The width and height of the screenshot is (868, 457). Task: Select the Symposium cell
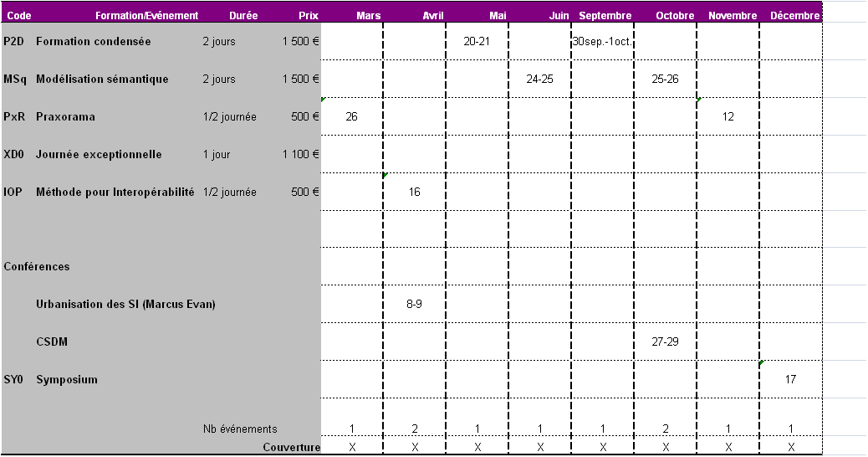pos(67,380)
